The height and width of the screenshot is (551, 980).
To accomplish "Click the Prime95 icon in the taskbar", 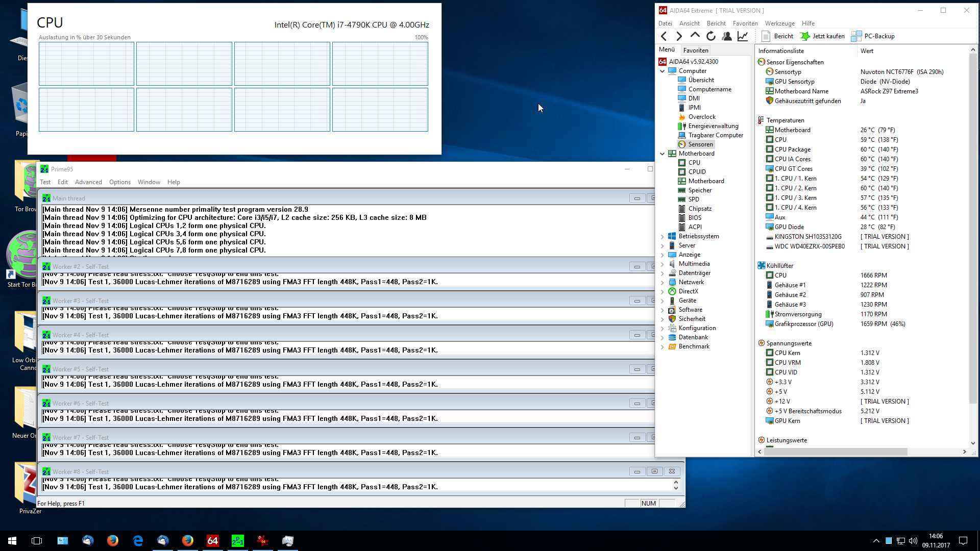I will (x=237, y=541).
